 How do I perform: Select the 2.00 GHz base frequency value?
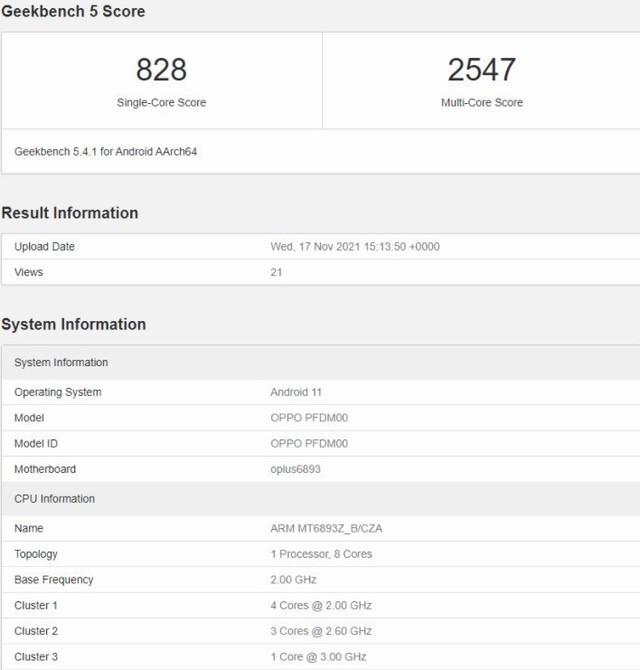pyautogui.click(x=292, y=580)
